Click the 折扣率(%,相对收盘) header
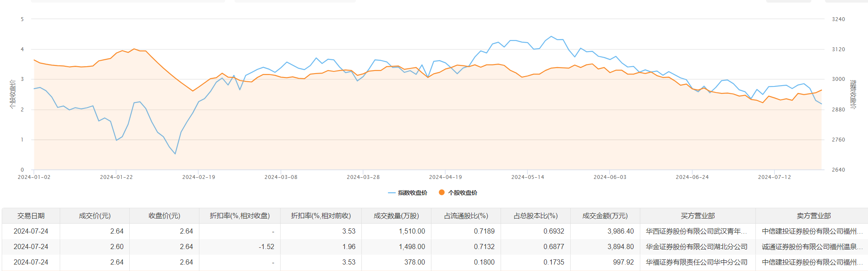 click(240, 216)
